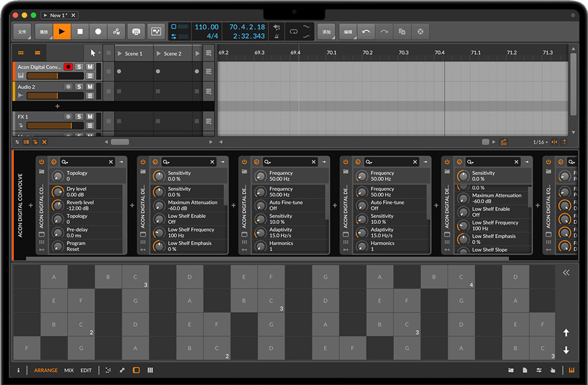Click the Play button in the transport
Image resolution: width=588 pixels, height=385 pixels.
[x=62, y=31]
